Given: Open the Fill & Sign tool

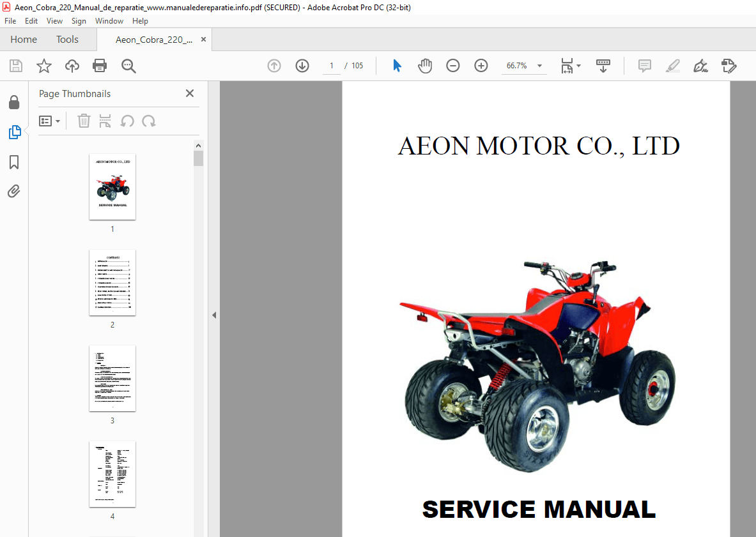Looking at the screenshot, I should (x=700, y=66).
